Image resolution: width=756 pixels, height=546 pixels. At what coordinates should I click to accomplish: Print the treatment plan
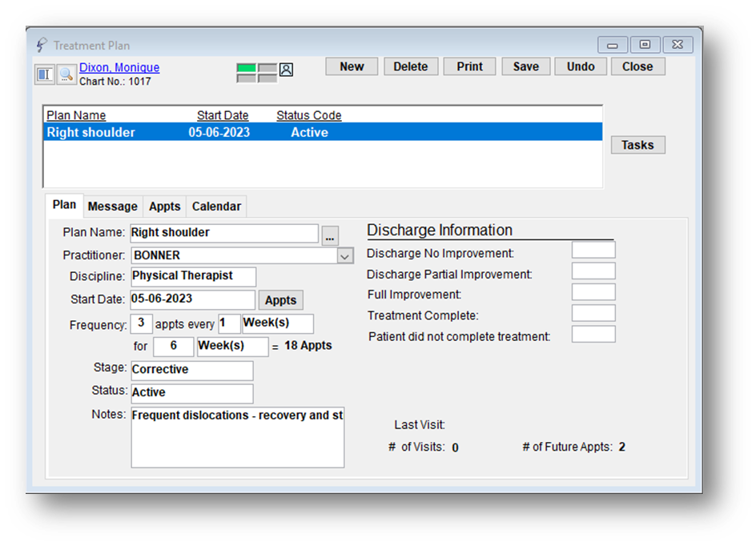(x=469, y=66)
